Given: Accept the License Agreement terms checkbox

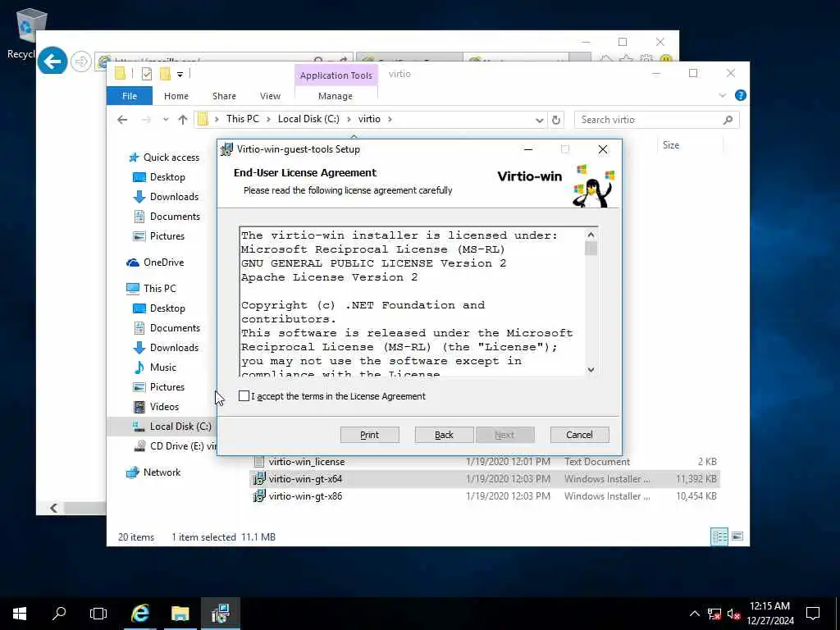Looking at the screenshot, I should coord(244,396).
